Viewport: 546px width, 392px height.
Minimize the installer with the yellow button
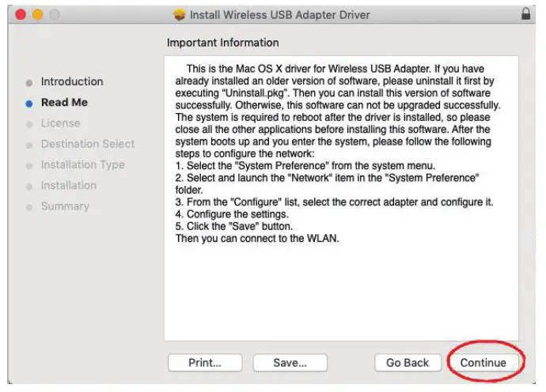point(38,15)
